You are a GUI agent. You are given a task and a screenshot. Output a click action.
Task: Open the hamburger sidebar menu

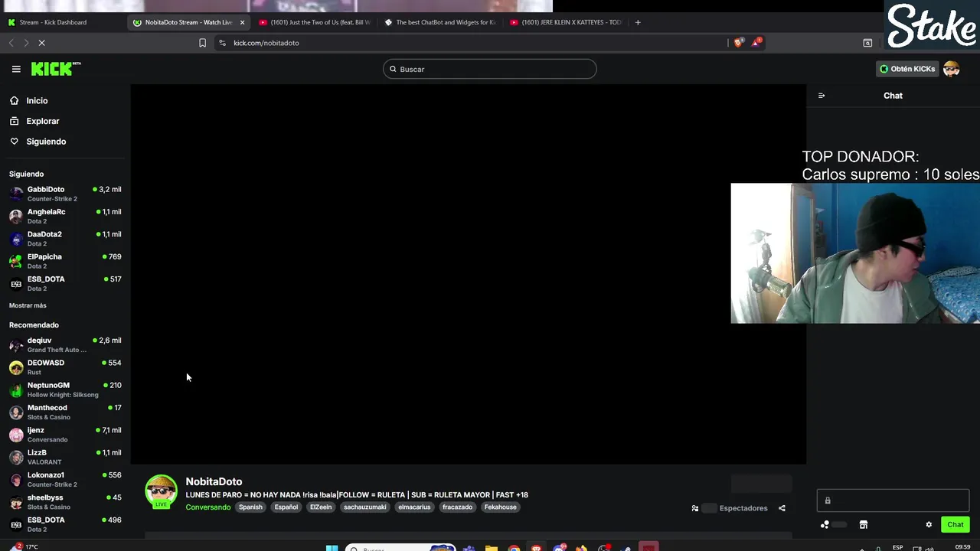pos(16,69)
